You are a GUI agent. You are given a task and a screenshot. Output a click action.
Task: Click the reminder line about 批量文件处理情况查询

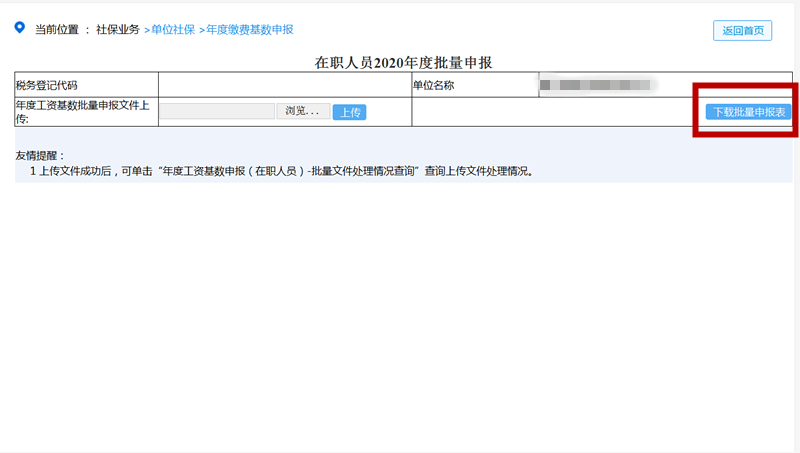(282, 171)
